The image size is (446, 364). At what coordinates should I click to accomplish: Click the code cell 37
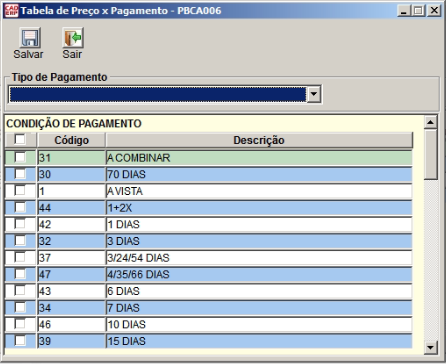pyautogui.click(x=71, y=258)
